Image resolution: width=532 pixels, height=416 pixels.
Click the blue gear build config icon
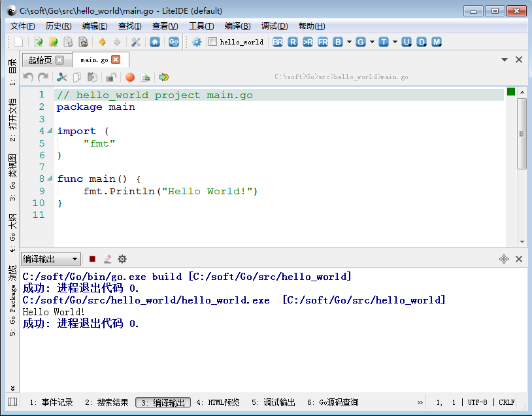click(x=197, y=42)
